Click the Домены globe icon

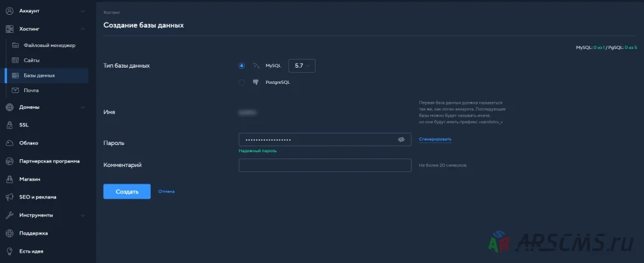click(10, 107)
